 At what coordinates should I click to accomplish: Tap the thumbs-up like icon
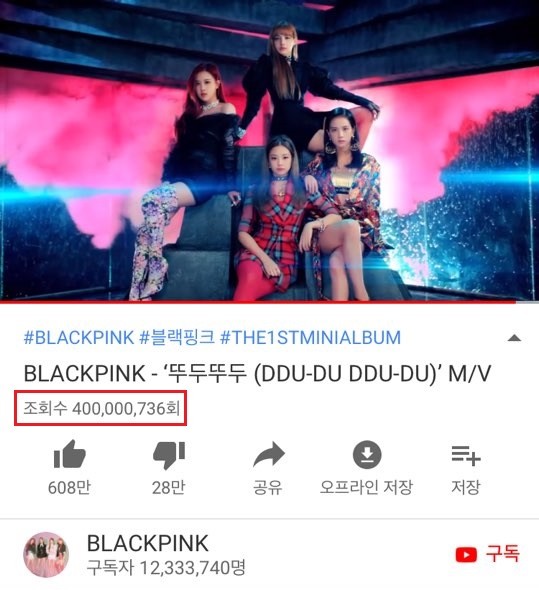tap(70, 455)
